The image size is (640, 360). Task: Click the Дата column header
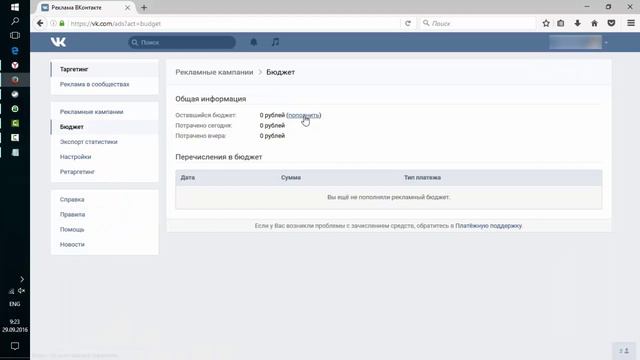pyautogui.click(x=188, y=178)
